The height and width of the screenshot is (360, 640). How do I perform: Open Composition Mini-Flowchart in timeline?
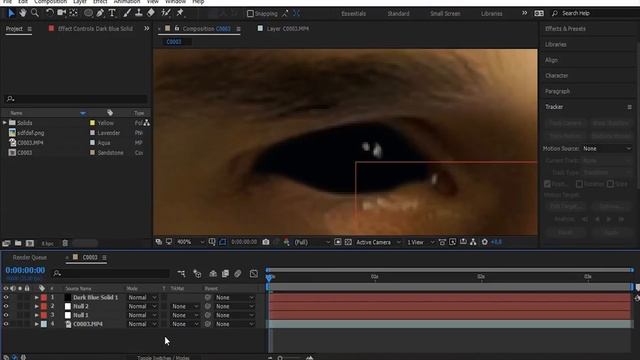coord(181,273)
